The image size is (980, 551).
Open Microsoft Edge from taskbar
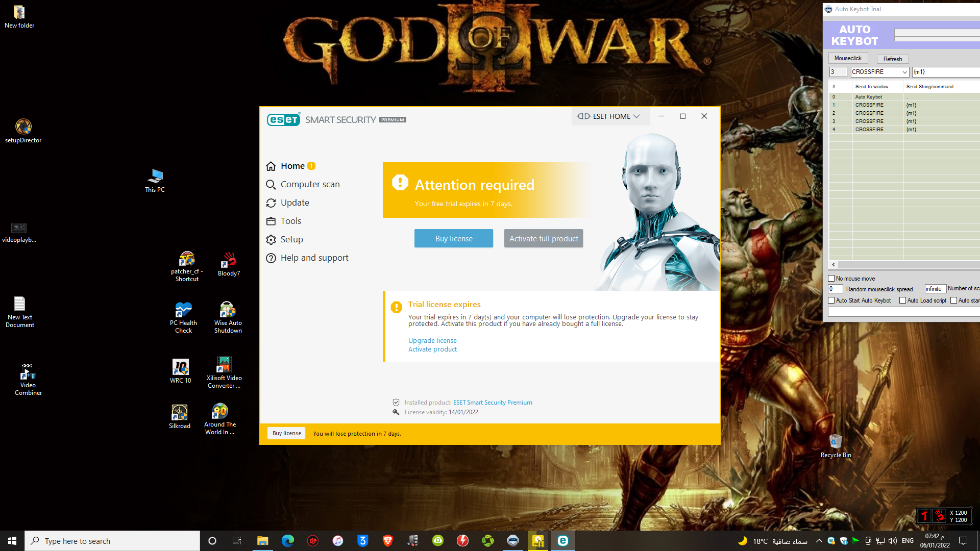point(287,541)
